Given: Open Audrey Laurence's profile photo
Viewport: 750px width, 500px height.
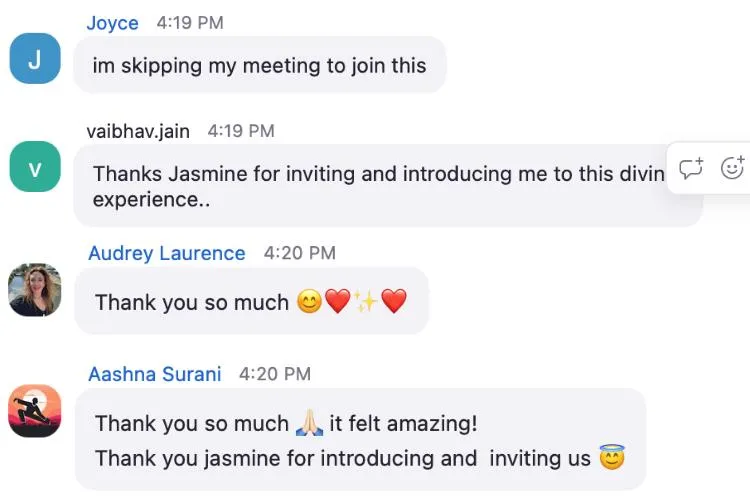Looking at the screenshot, I should [x=35, y=290].
